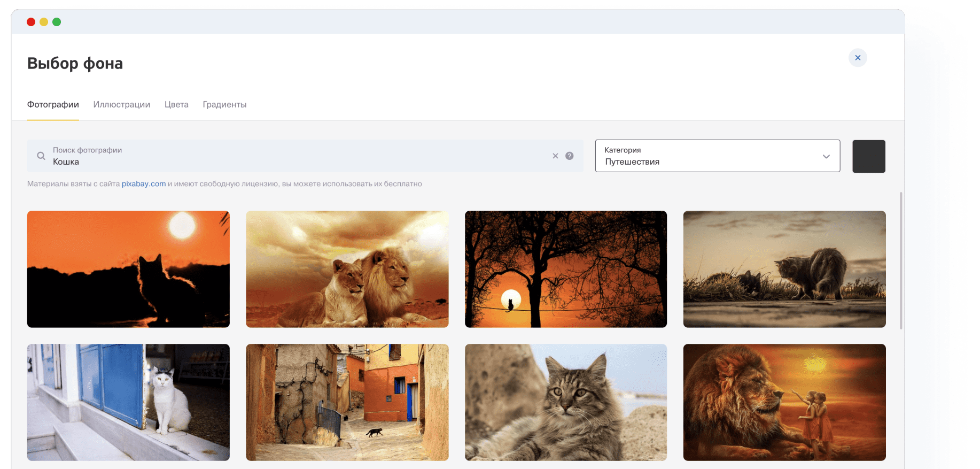The width and height of the screenshot is (980, 469).
Task: Select the orange alley street photo
Action: click(x=347, y=402)
